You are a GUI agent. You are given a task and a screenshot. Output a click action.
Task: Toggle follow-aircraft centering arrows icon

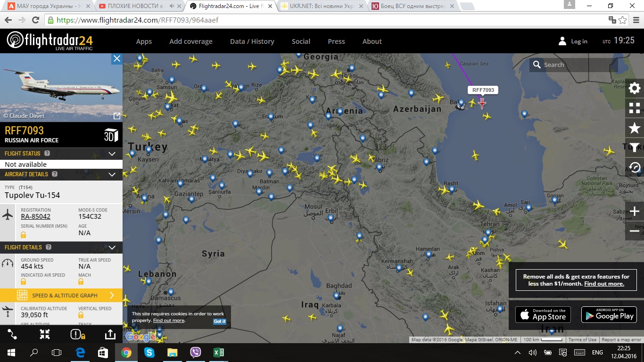tap(45, 334)
